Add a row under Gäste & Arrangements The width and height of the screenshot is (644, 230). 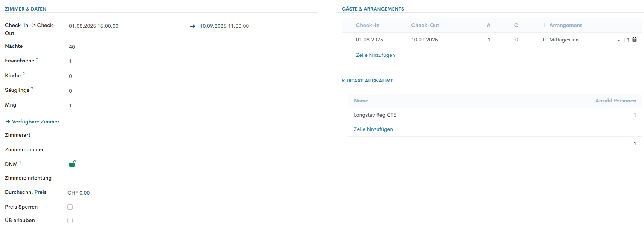(x=375, y=55)
